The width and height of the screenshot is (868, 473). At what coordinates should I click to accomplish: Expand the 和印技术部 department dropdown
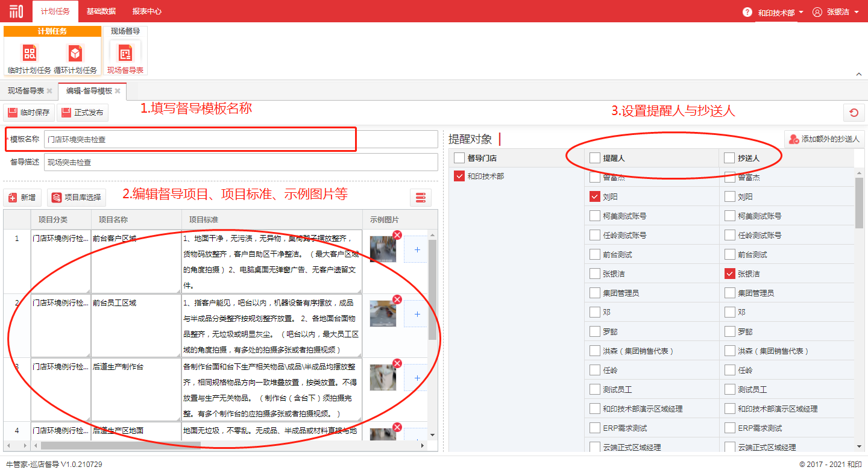[780, 12]
